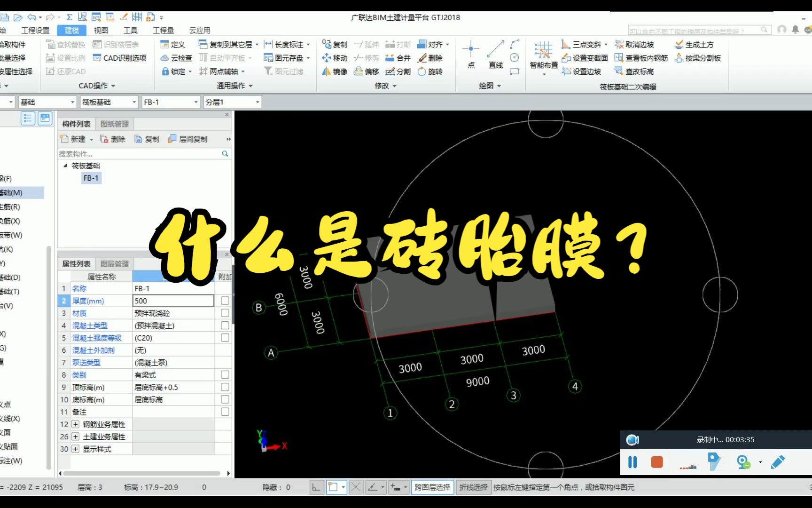This screenshot has height=508, width=812.
Task: Toggle checkbox for 混凝土强度等级 row
Action: (225, 338)
